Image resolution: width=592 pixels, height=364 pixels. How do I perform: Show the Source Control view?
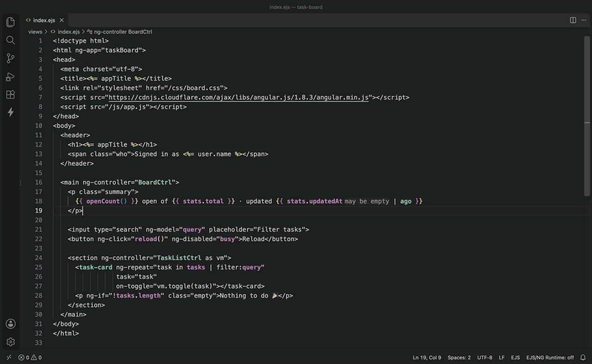(10, 58)
